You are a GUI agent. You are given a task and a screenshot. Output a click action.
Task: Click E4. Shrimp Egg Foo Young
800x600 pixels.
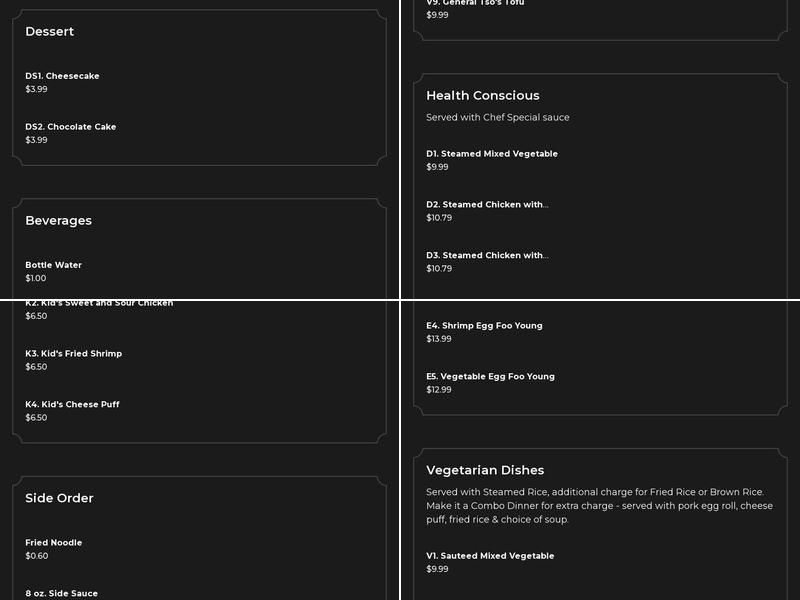(x=484, y=326)
